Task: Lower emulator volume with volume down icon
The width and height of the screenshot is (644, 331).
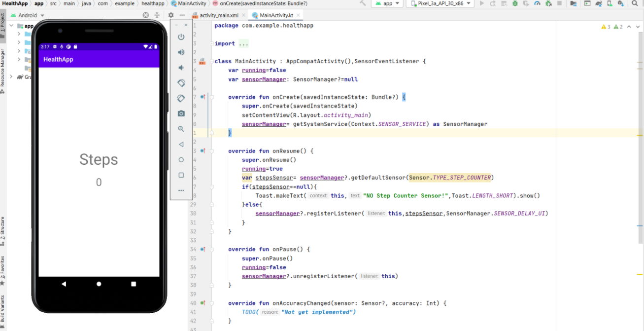Action: (181, 68)
